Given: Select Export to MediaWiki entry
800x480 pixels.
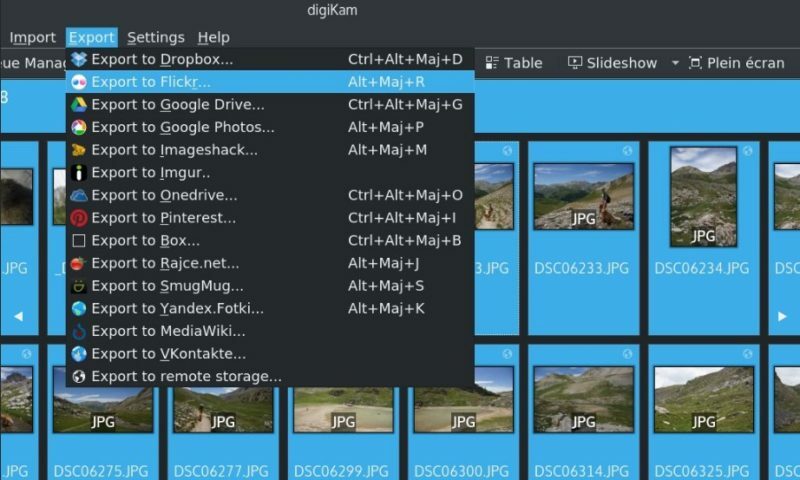Looking at the screenshot, I should click(270, 331).
